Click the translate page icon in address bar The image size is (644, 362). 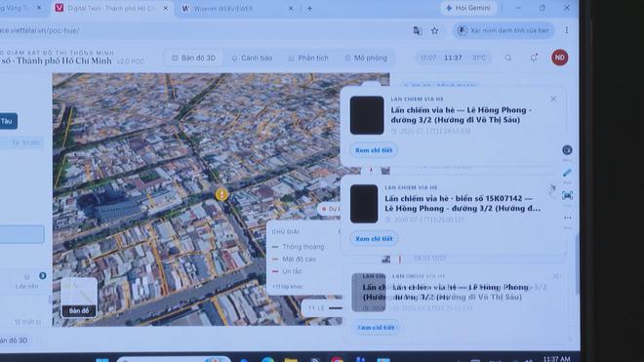(x=418, y=31)
